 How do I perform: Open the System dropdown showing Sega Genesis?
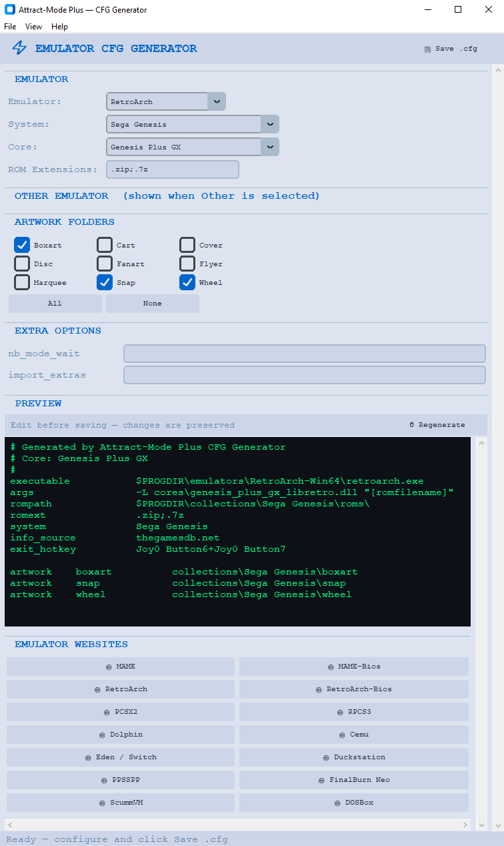click(193, 124)
